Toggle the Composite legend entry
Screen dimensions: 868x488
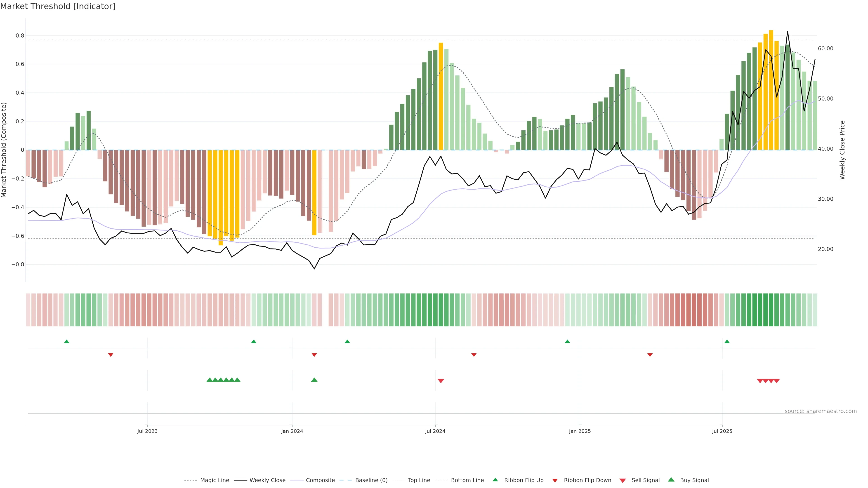tap(320, 480)
